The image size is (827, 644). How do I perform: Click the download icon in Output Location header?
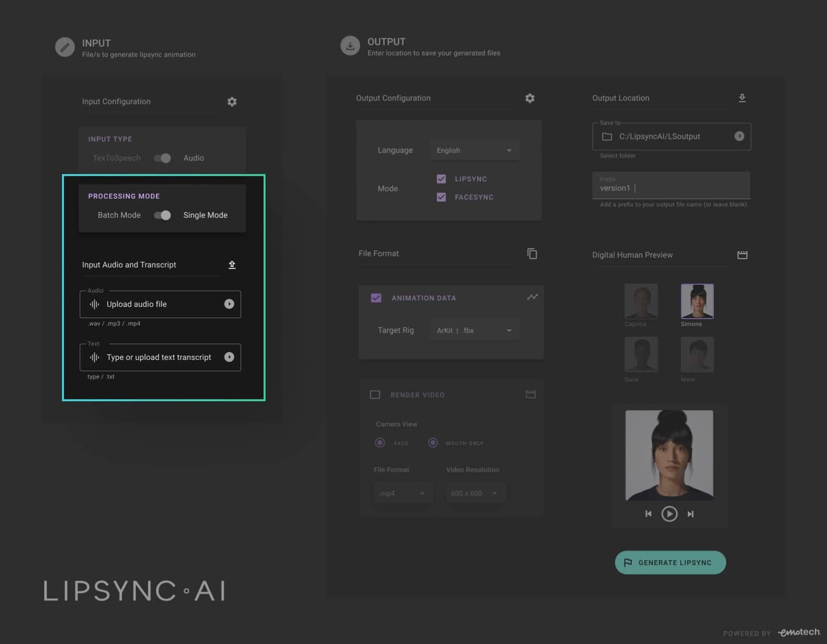tap(742, 98)
